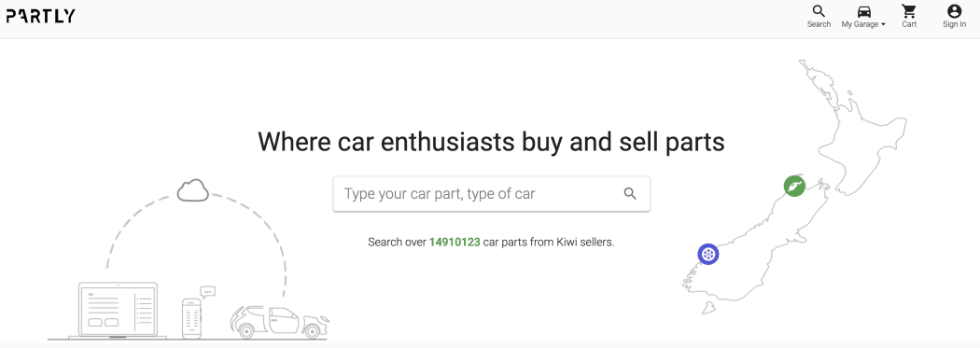Click the magnifier icon inside the search box
The height and width of the screenshot is (348, 980).
click(x=630, y=194)
